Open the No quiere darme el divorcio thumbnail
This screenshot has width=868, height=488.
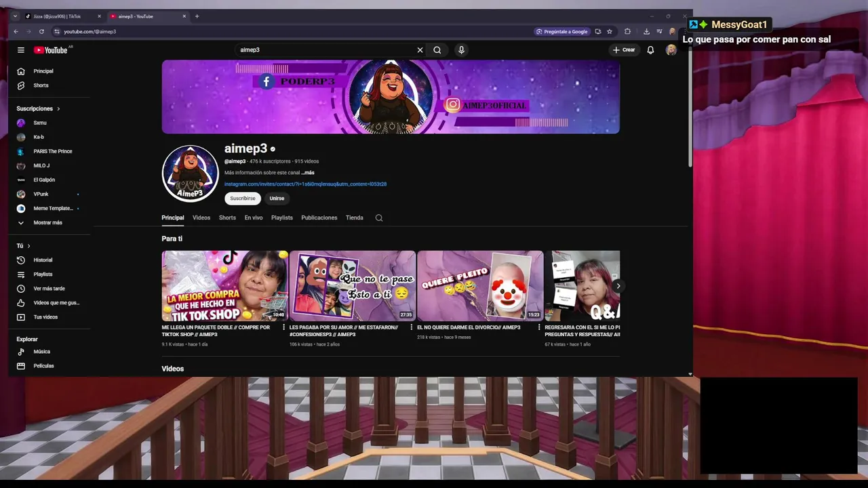click(480, 286)
